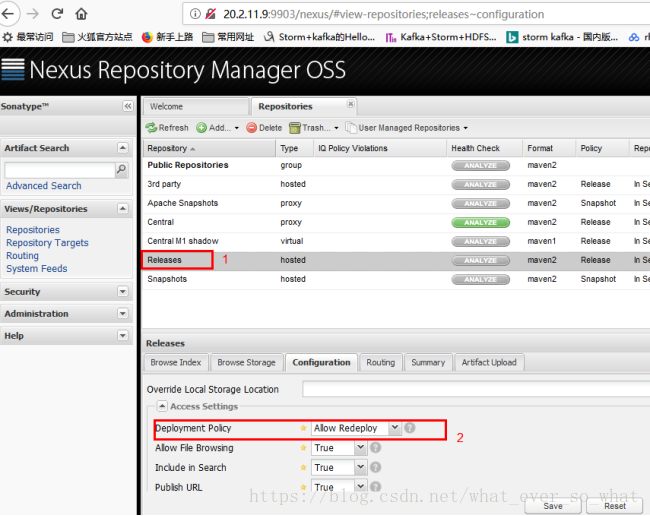Expand the Administration section
This screenshot has width=650, height=516.
pos(123,313)
